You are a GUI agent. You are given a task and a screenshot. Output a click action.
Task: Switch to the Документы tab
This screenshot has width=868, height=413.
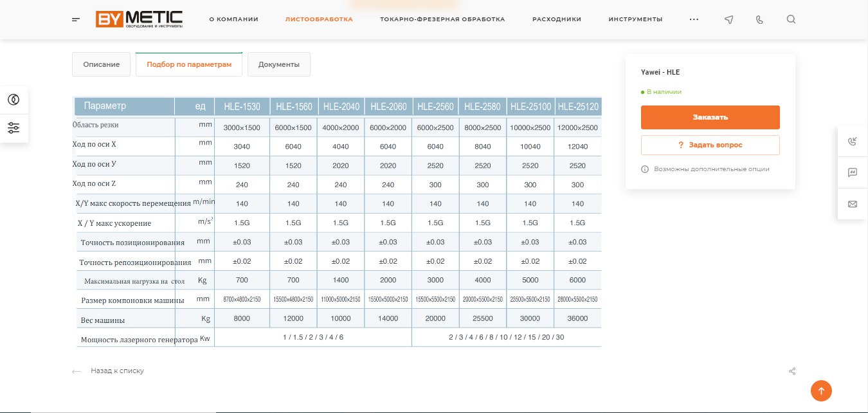(x=279, y=64)
